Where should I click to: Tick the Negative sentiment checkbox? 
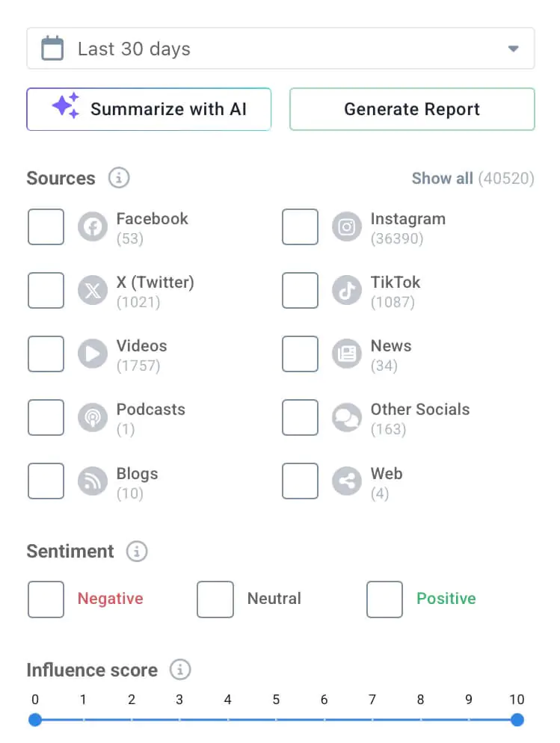tap(46, 599)
